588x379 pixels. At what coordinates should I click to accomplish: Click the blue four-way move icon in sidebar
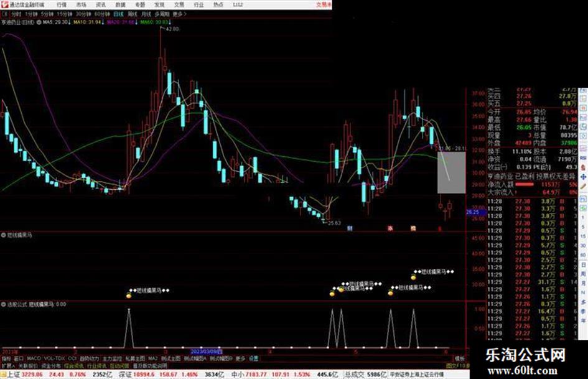click(583, 177)
